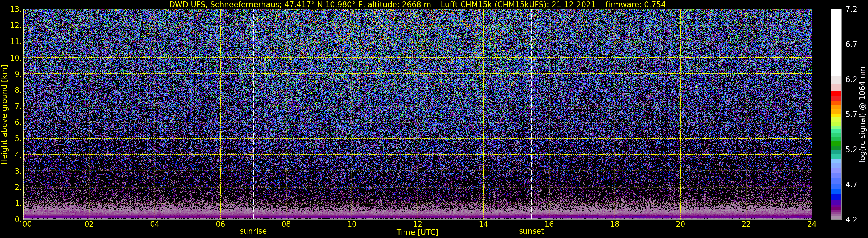The image size is (868, 238).
Task: Click the 'sunset' label below axis
Action: tap(532, 231)
